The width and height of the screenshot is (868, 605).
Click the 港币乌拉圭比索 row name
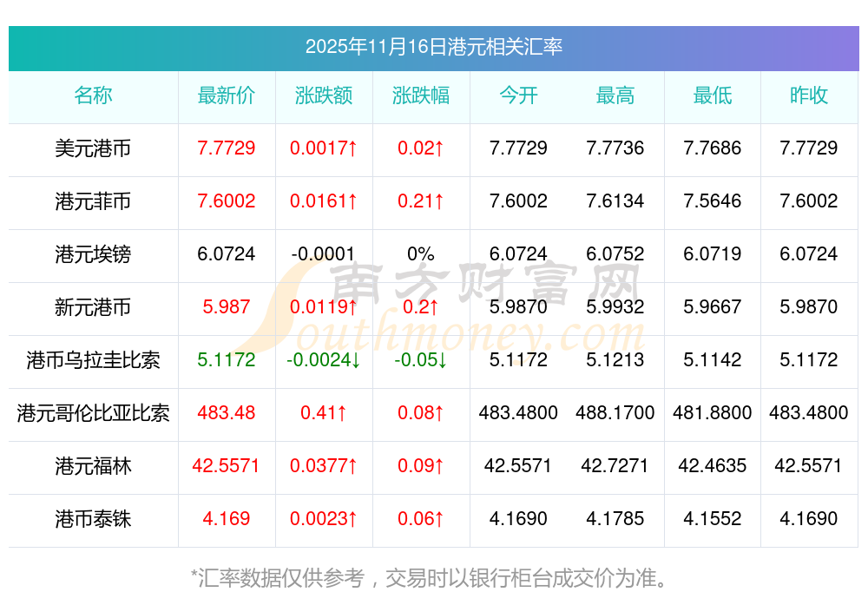point(93,360)
